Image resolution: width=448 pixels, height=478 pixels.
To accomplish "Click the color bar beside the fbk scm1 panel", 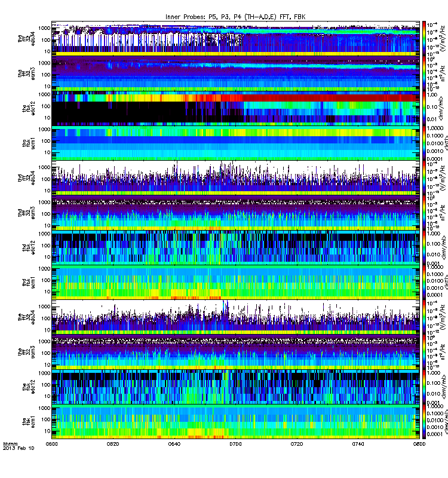I will [424, 422].
